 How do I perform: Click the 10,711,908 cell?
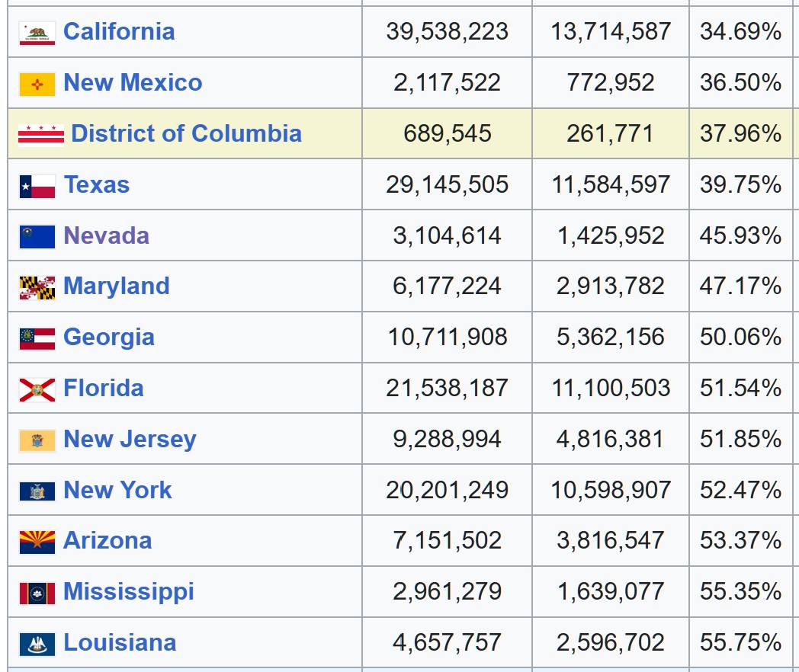click(447, 337)
